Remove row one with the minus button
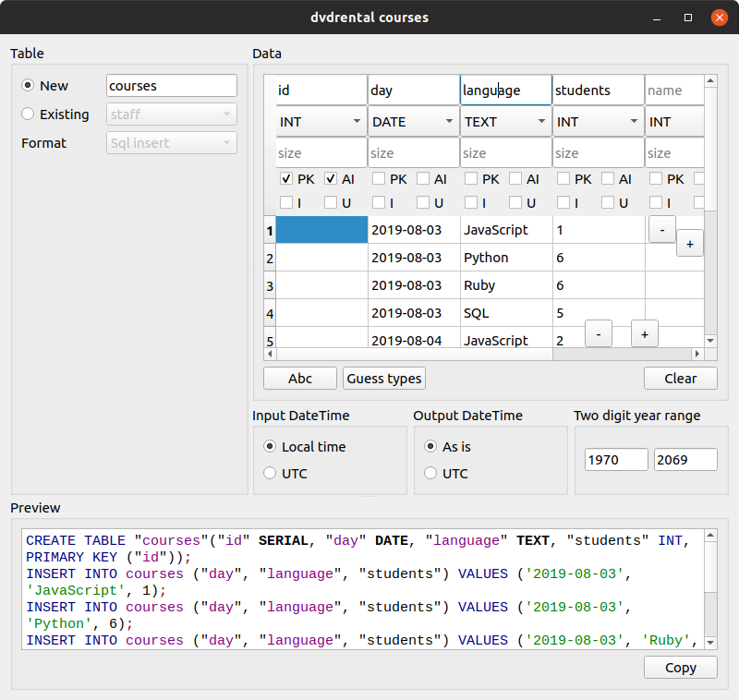 pyautogui.click(x=661, y=229)
